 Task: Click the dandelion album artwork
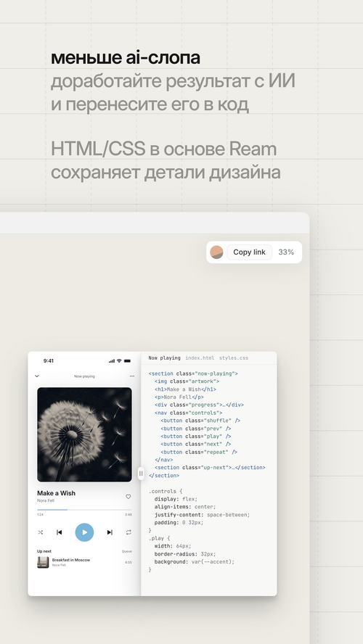coord(84,434)
